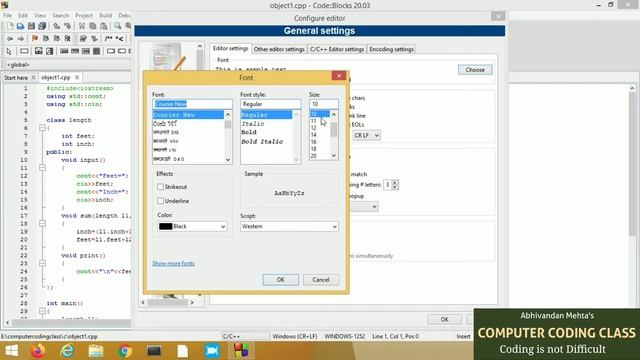
Task: Click the orange Toggle bookmark flag icon
Action: pyautogui.click(x=35, y=39)
